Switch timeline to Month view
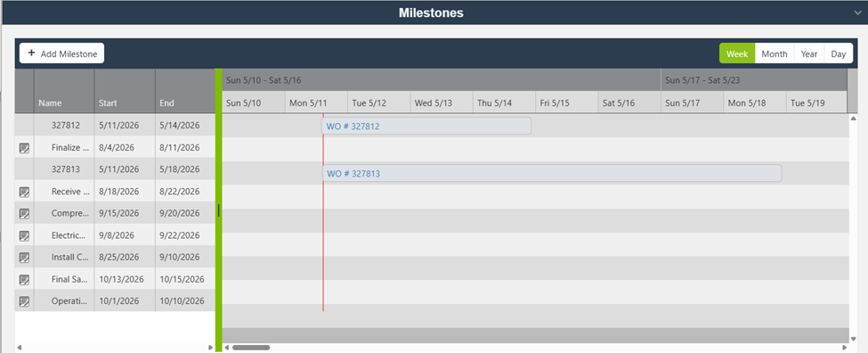This screenshot has height=353, width=868. 775,53
